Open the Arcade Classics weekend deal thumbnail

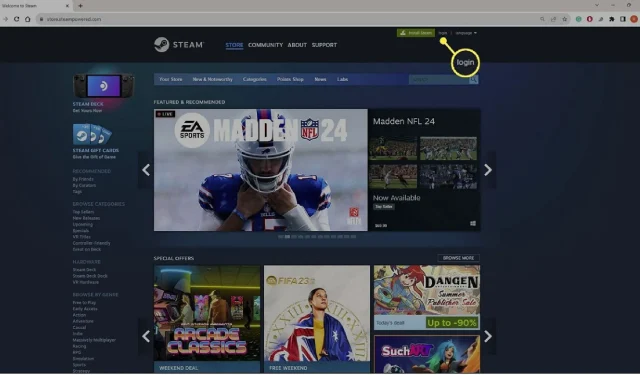(207, 313)
